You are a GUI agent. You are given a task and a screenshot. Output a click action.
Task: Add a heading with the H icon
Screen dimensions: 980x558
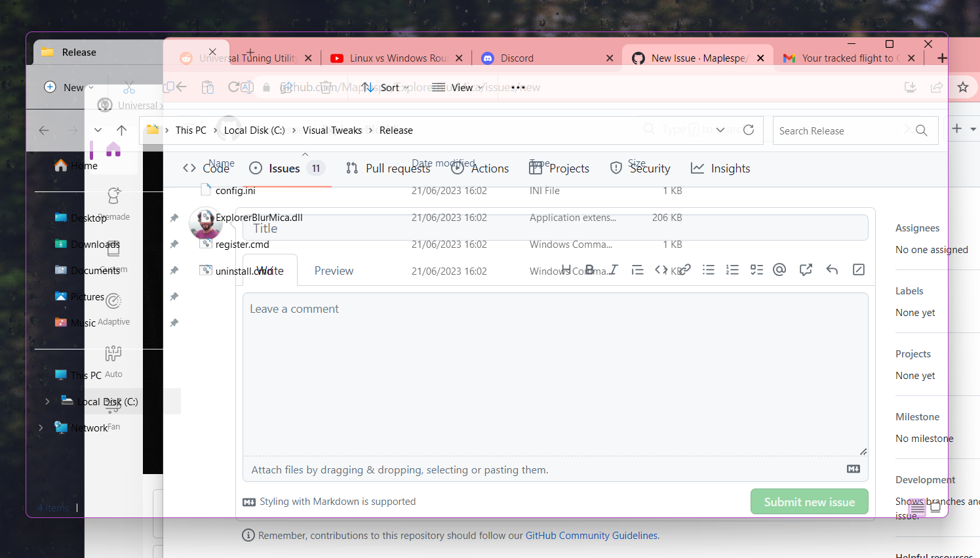(x=566, y=269)
